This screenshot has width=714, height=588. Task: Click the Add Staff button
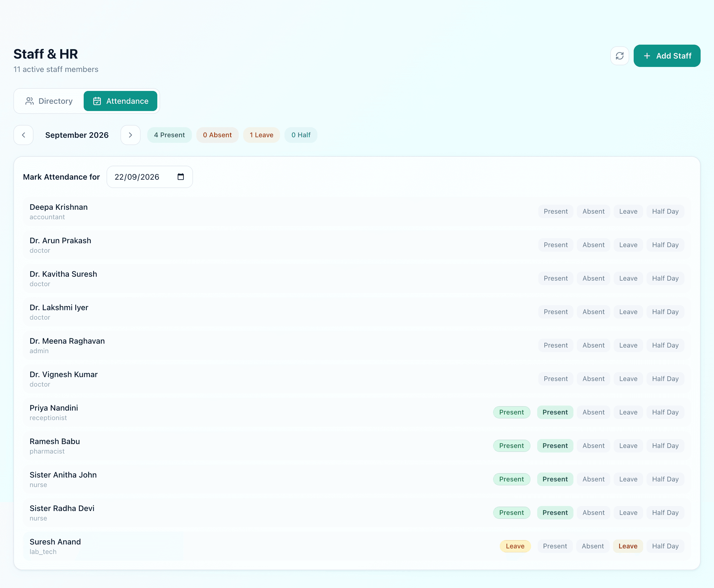[x=667, y=56]
